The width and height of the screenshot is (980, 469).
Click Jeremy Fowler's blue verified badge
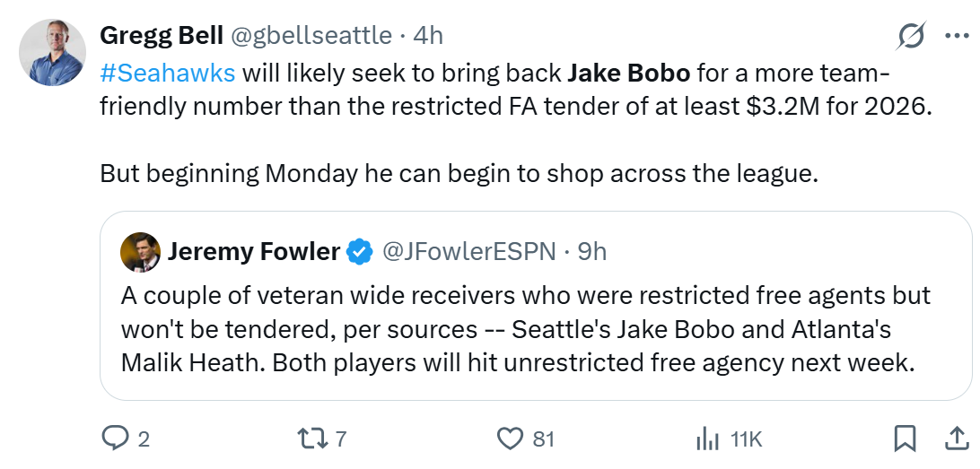(x=360, y=252)
